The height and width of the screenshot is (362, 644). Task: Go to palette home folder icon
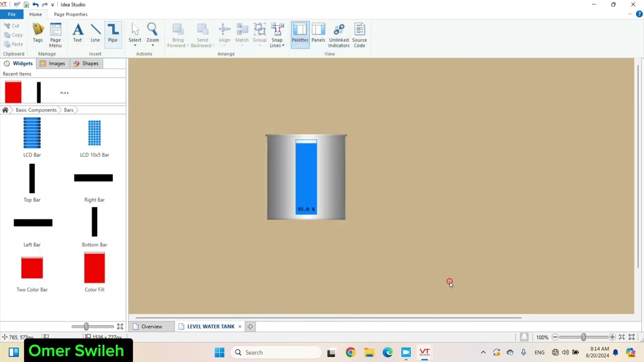(5, 110)
